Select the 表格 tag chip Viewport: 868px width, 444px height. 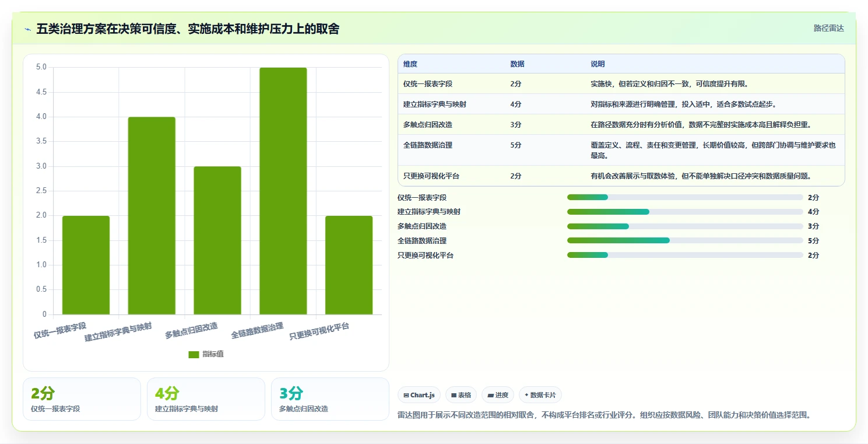pyautogui.click(x=461, y=395)
